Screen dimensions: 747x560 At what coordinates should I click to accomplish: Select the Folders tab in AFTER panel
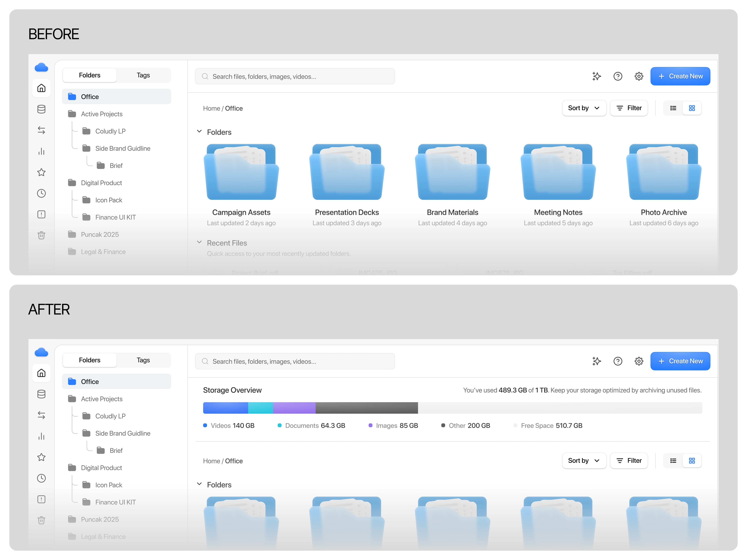[89, 360]
